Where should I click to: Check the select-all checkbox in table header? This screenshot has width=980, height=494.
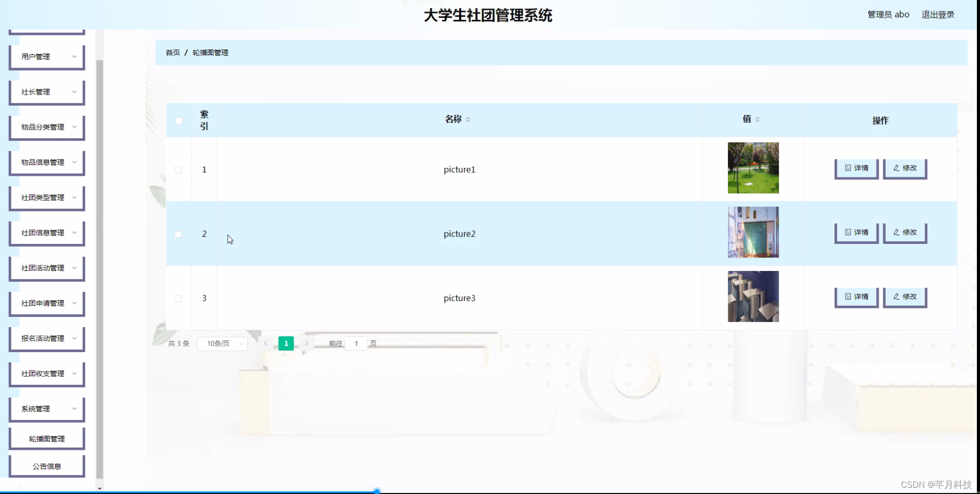[x=179, y=121]
